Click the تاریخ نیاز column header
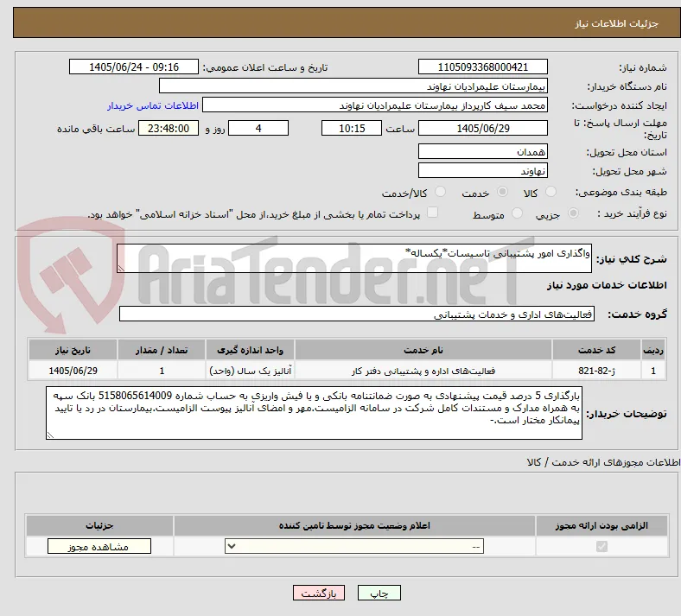The width and height of the screenshot is (681, 616). tap(73, 350)
